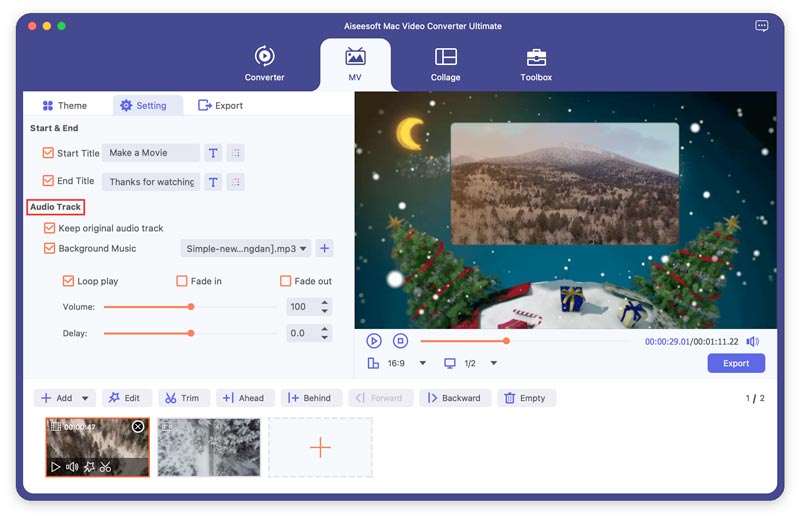Expand the Add button dropdown arrow
This screenshot has height=519, width=800.
(85, 398)
